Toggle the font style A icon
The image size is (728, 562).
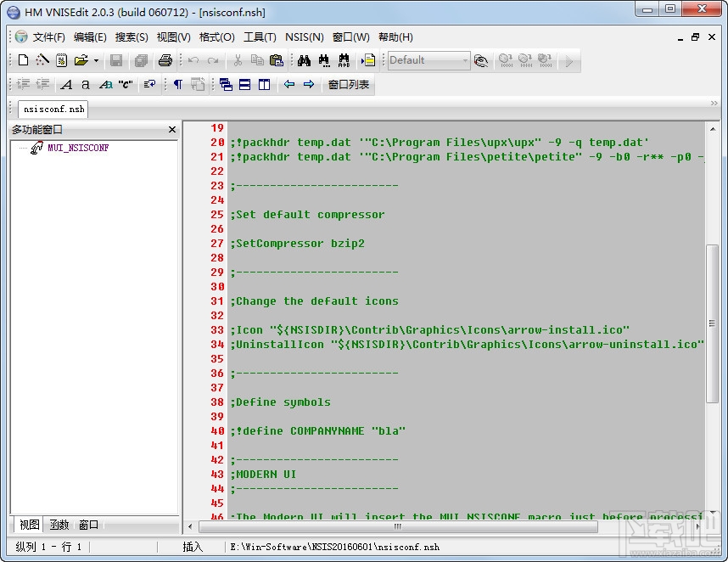coord(65,84)
